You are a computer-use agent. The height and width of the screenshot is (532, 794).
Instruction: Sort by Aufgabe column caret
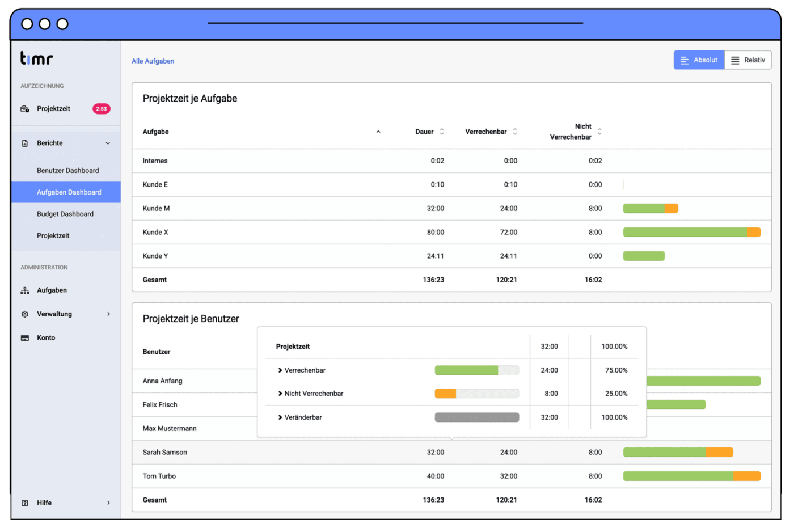coord(378,132)
